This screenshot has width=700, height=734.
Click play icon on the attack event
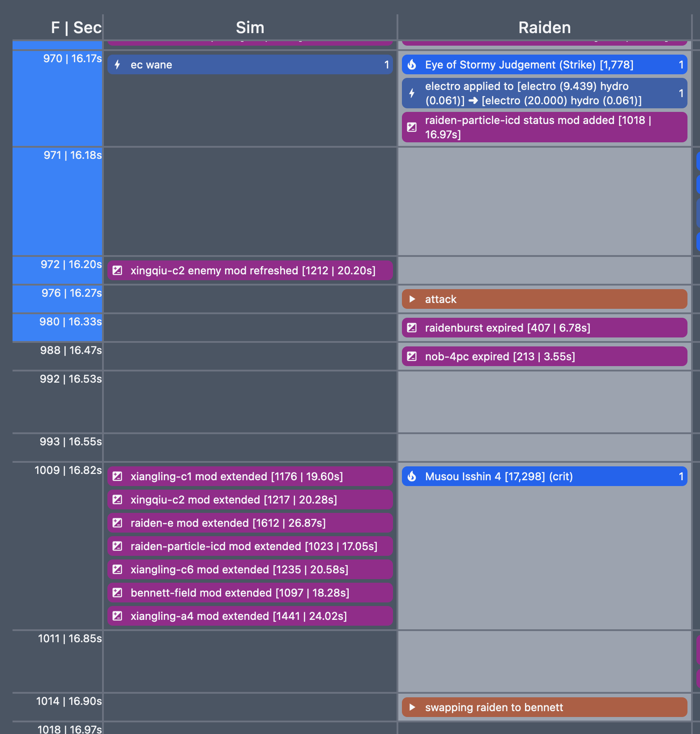(x=412, y=299)
